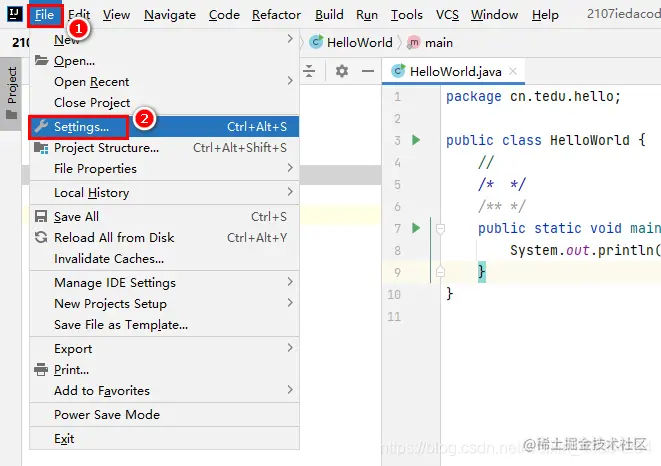This screenshot has height=466, width=661.
Task: Toggle the code fold marker on line 7
Action: click(x=441, y=229)
